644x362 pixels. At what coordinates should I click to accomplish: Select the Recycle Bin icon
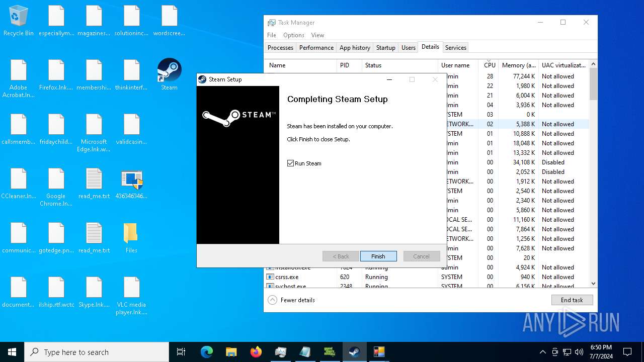click(19, 21)
